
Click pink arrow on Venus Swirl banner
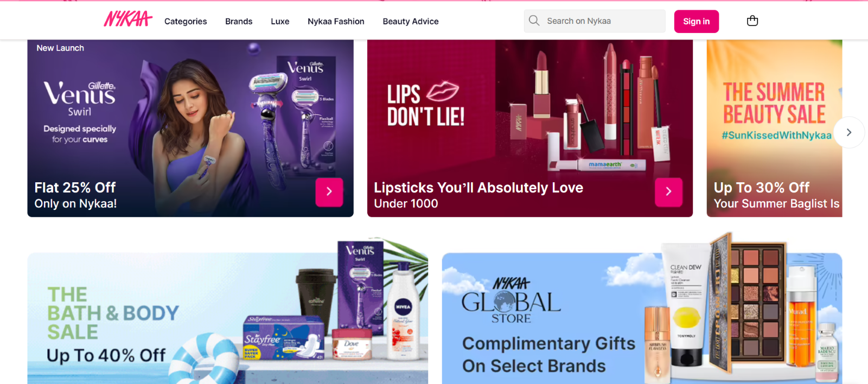point(329,192)
